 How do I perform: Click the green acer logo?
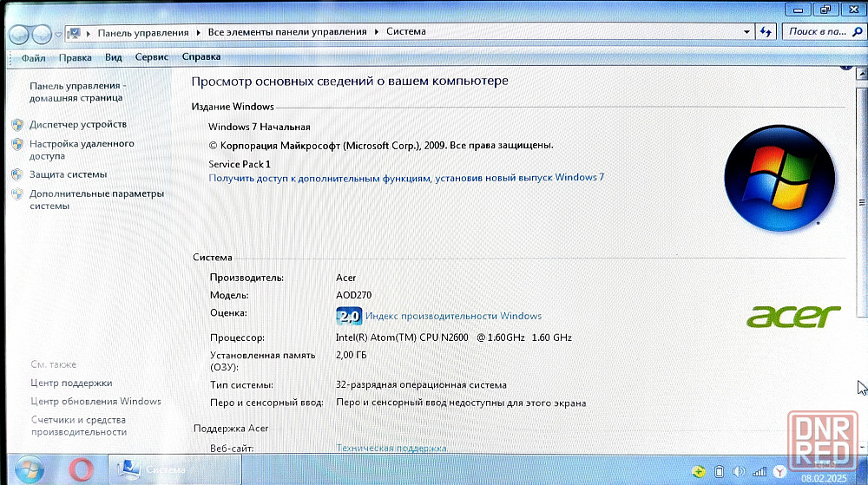pyautogui.click(x=793, y=317)
